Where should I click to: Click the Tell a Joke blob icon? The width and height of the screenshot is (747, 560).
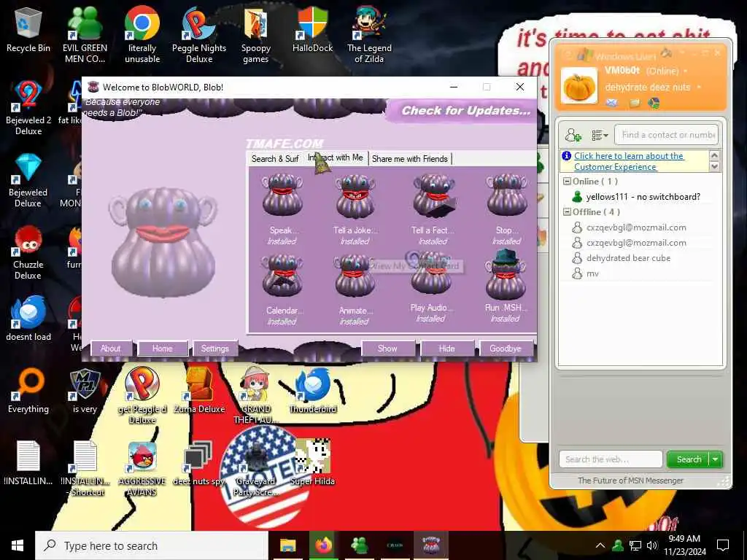pyautogui.click(x=355, y=195)
